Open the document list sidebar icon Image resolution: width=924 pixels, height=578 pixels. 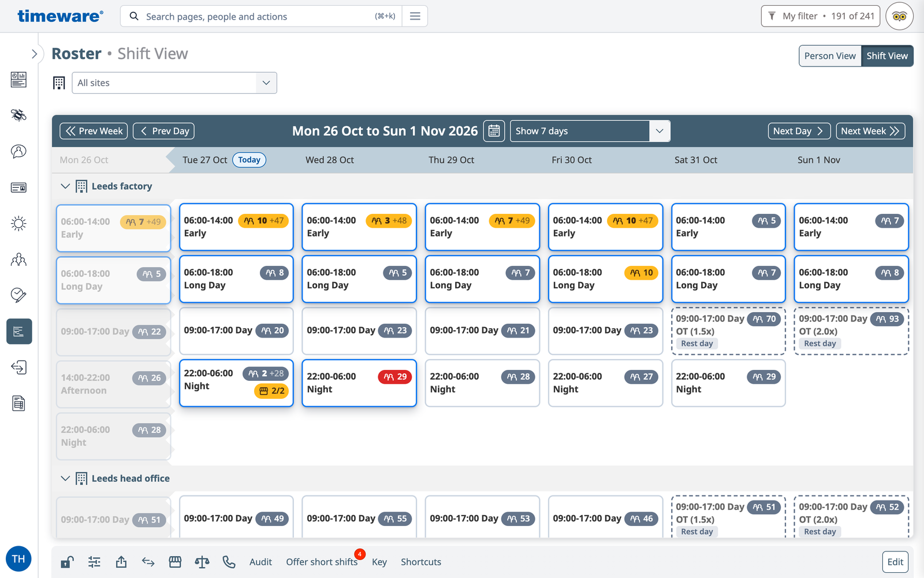click(18, 403)
